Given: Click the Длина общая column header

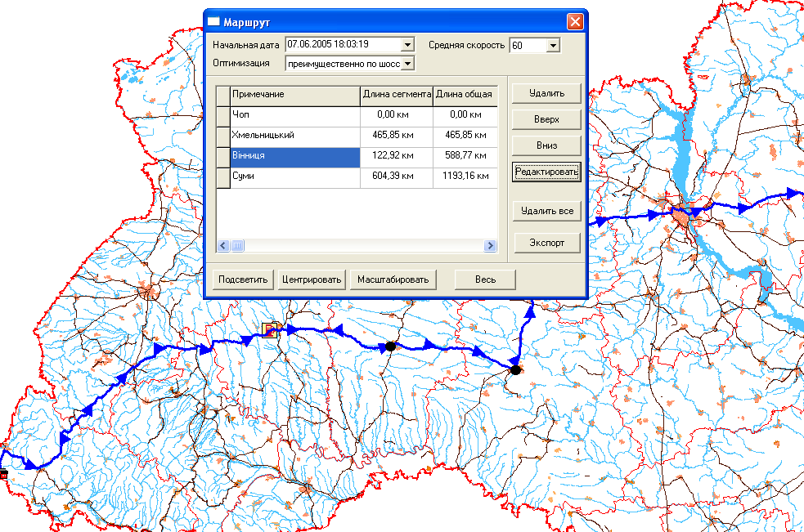Looking at the screenshot, I should pyautogui.click(x=465, y=95).
